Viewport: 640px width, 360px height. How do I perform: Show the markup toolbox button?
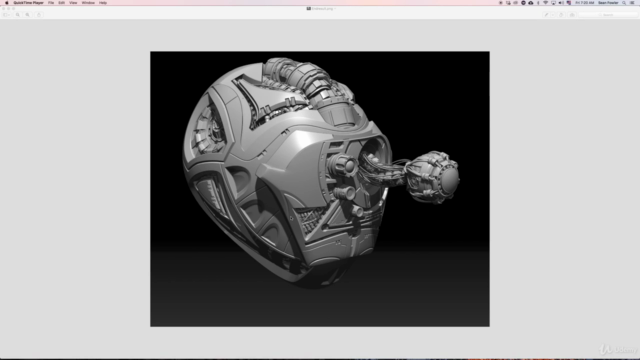[572, 15]
